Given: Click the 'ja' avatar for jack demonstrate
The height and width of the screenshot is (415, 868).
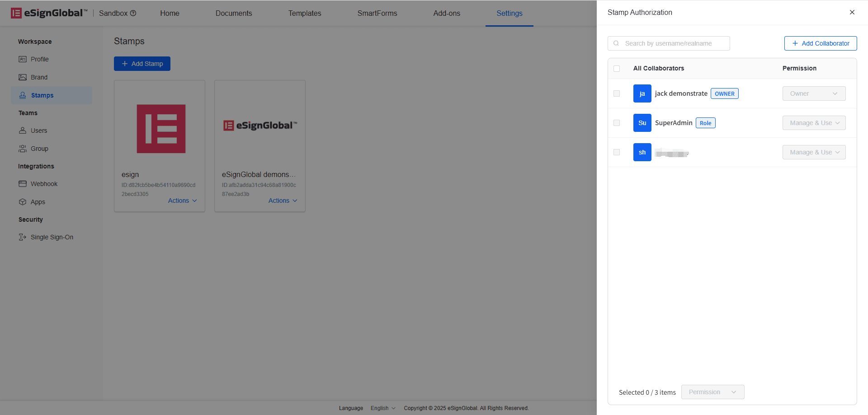Looking at the screenshot, I should click(x=642, y=93).
